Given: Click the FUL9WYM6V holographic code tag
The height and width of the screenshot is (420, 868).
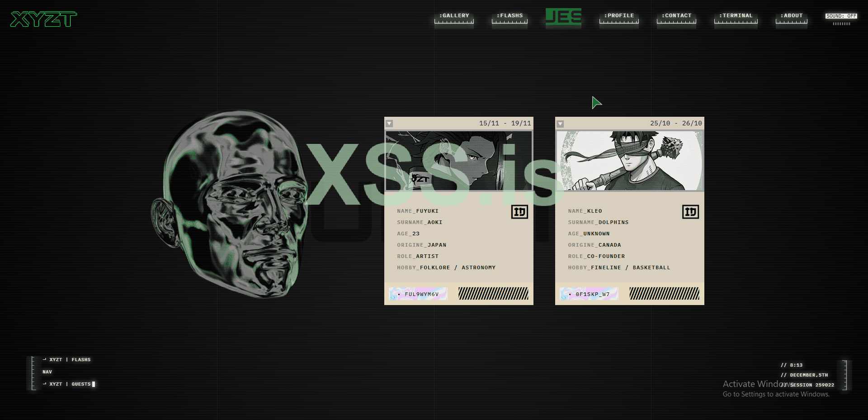Looking at the screenshot, I should pyautogui.click(x=418, y=294).
